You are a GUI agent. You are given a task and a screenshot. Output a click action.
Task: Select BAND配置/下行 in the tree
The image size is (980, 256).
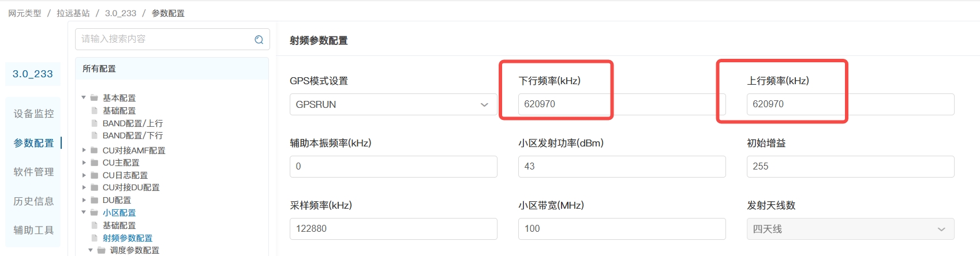[x=133, y=135]
